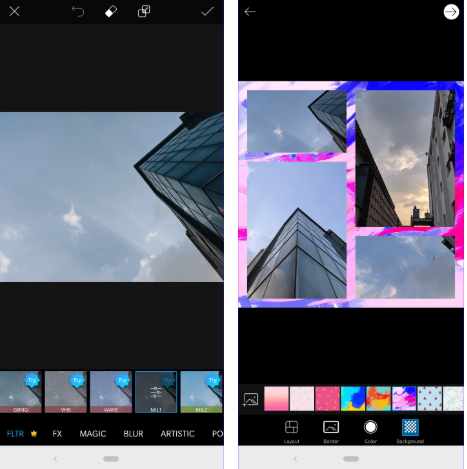This screenshot has height=469, width=467.
Task: Undo the last filter edit
Action: click(78, 12)
